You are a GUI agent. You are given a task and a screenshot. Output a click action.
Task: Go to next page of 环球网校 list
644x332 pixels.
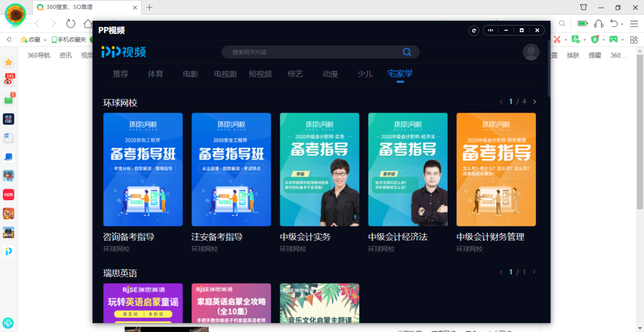[535, 102]
